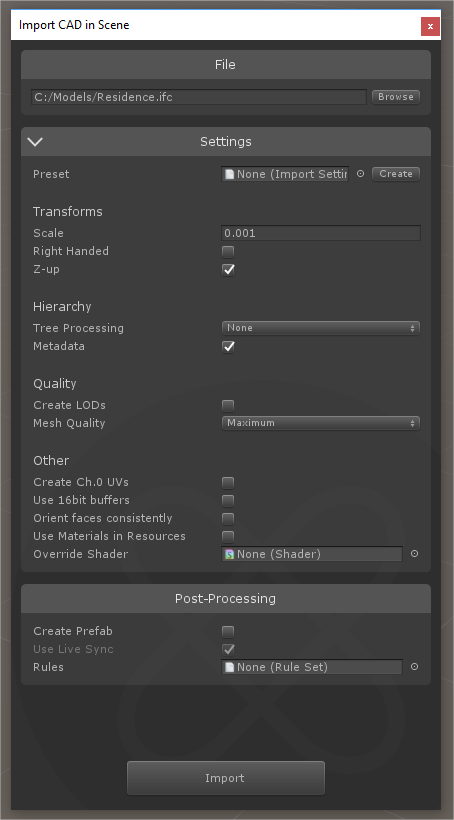This screenshot has height=820, width=454.
Task: Open the Mesh Quality dropdown
Action: coord(321,423)
